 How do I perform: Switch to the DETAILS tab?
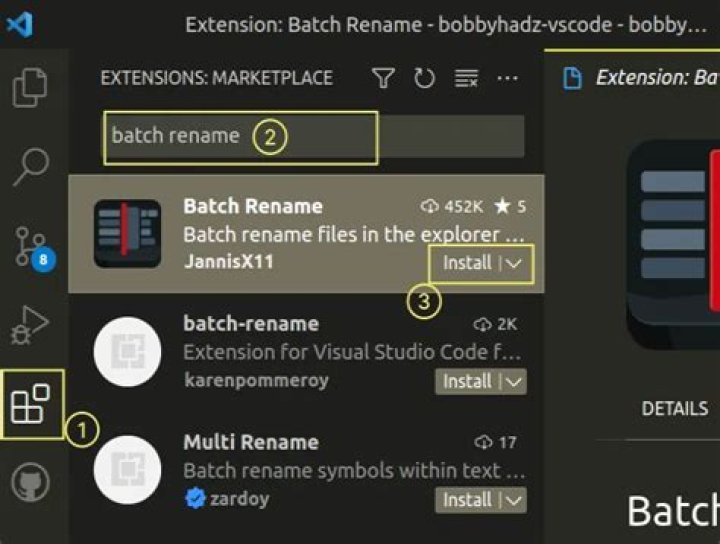pyautogui.click(x=675, y=408)
